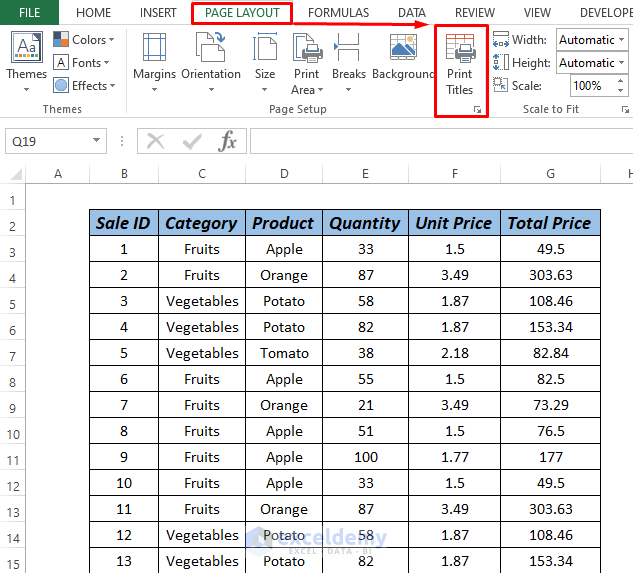Open theme Effects options
The height and width of the screenshot is (573, 633).
point(84,86)
